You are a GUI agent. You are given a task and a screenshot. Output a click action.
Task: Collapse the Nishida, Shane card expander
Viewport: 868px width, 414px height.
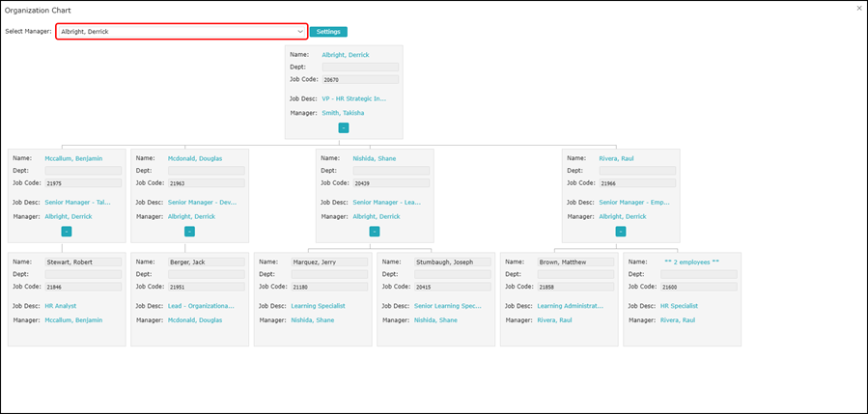(x=375, y=232)
